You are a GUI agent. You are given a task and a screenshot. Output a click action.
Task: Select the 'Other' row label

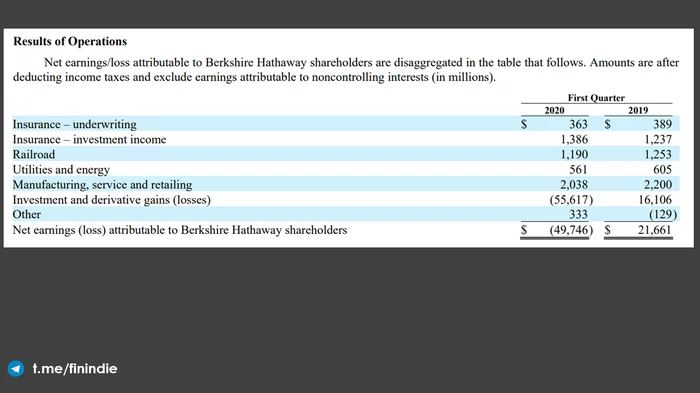point(27,214)
